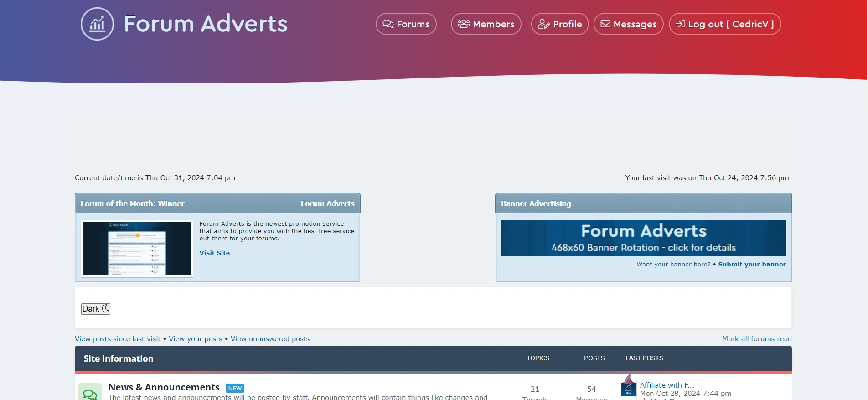
Task: Click the 468x60 Banner Rotation banner
Action: click(x=643, y=238)
